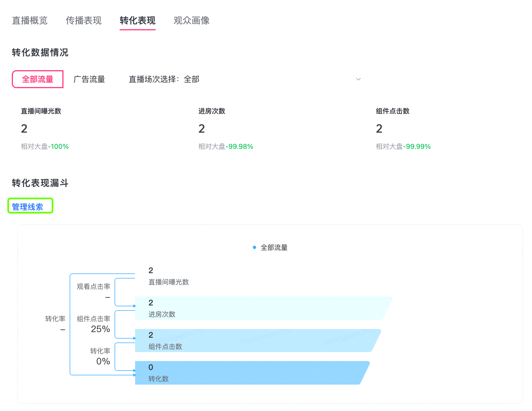Click the 组件点击数 funnel bar
This screenshot has width=532, height=411.
[258, 341]
